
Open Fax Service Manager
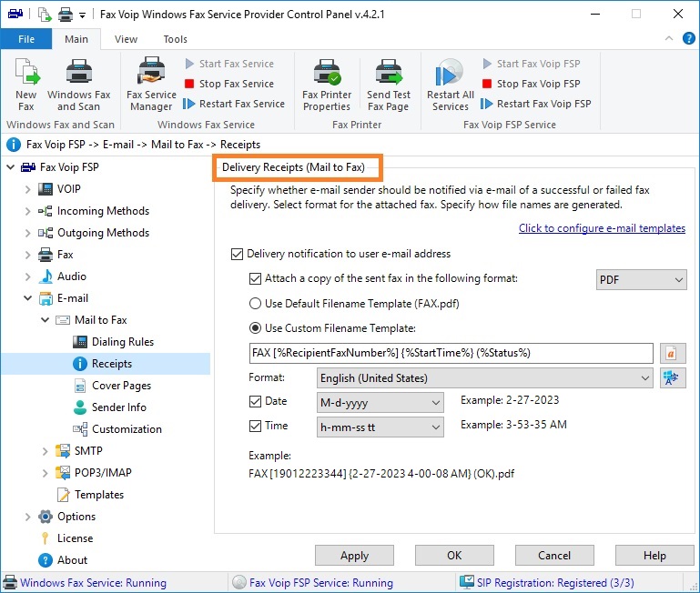[x=151, y=85]
